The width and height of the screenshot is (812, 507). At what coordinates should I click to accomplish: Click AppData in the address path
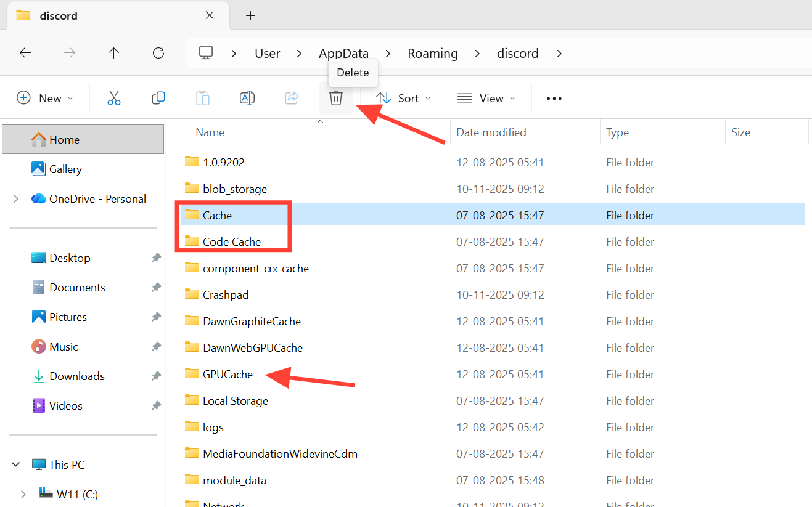pyautogui.click(x=343, y=54)
